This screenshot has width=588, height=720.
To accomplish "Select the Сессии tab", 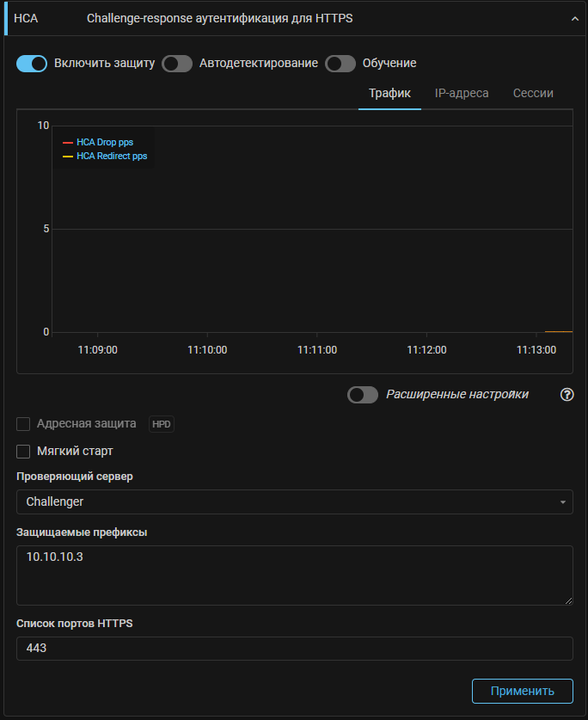I will click(533, 93).
